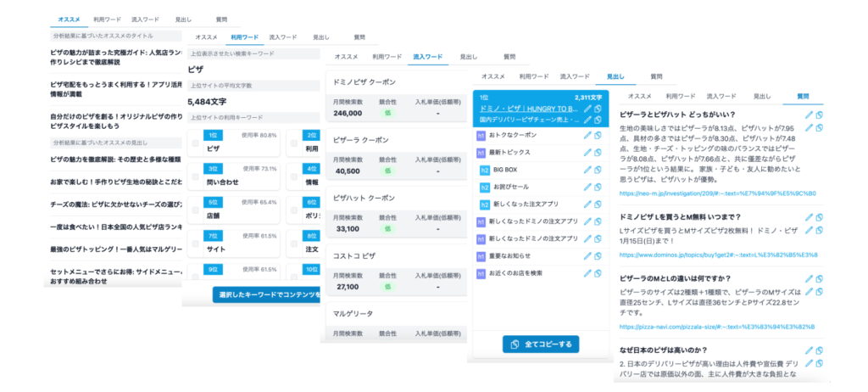Click the 246,000 monthly search value
This screenshot has height=392, width=868.
click(348, 113)
